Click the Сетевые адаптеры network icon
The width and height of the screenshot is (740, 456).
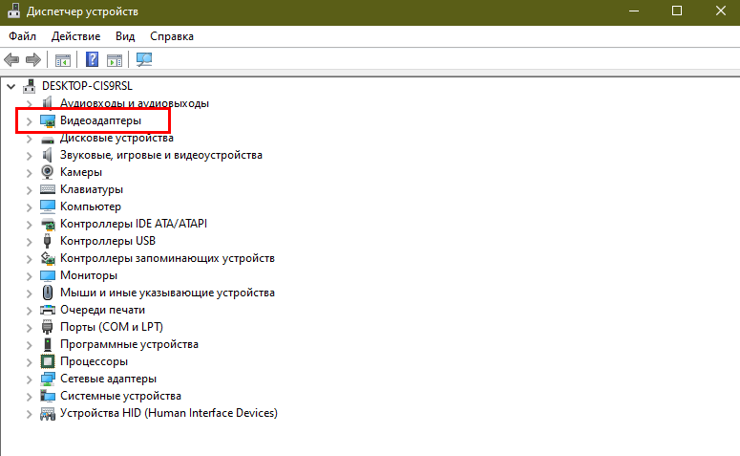[48, 379]
